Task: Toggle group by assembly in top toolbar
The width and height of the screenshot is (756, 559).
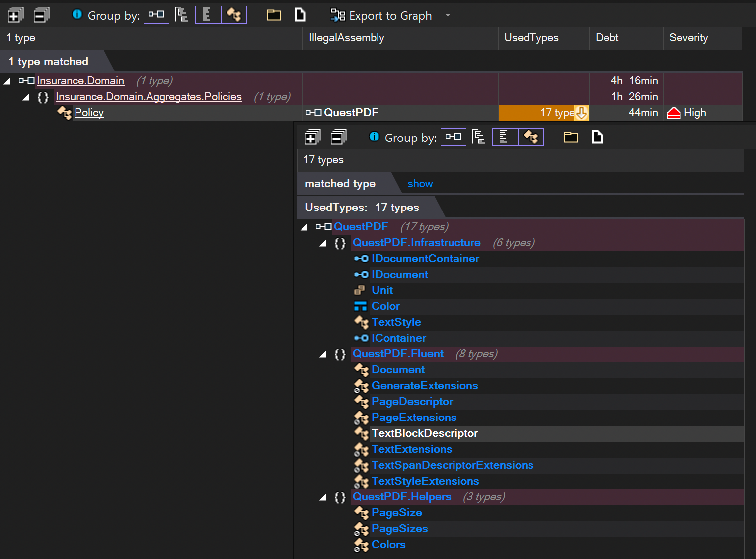Action: tap(156, 15)
